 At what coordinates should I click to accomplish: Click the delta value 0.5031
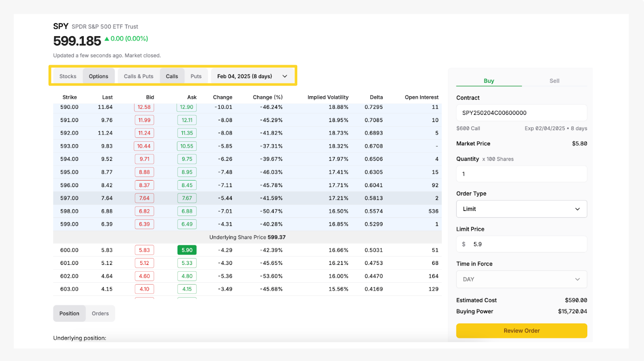coord(374,250)
